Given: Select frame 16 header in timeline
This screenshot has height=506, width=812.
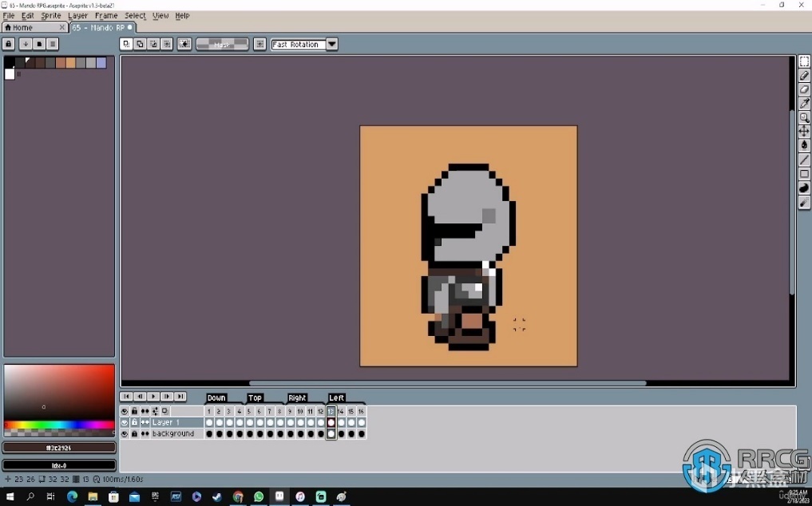Looking at the screenshot, I should tap(361, 411).
